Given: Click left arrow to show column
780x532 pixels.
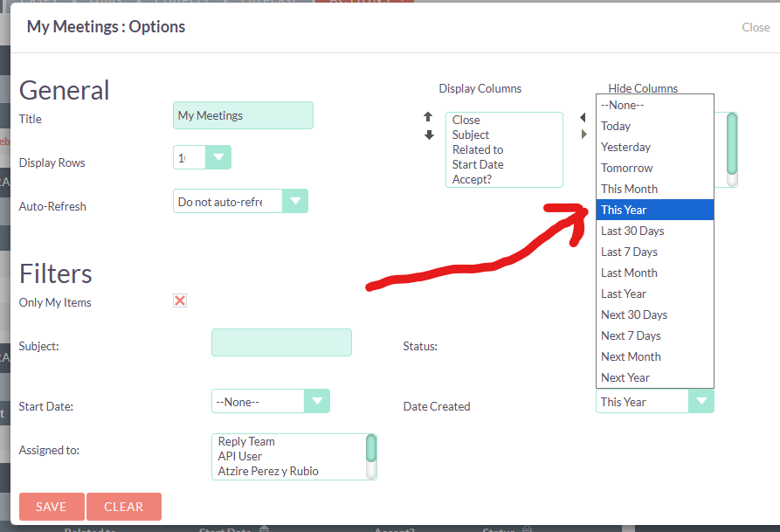Looking at the screenshot, I should 583,118.
